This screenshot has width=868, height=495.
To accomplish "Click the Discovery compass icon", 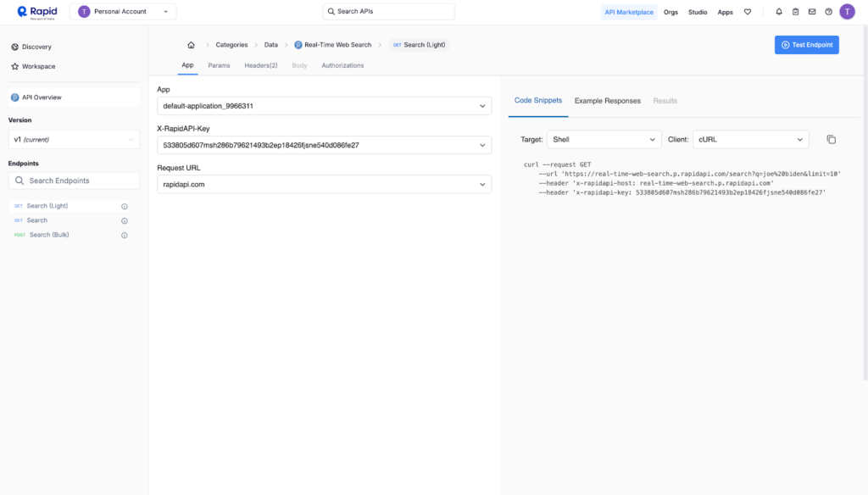I will (x=15, y=47).
